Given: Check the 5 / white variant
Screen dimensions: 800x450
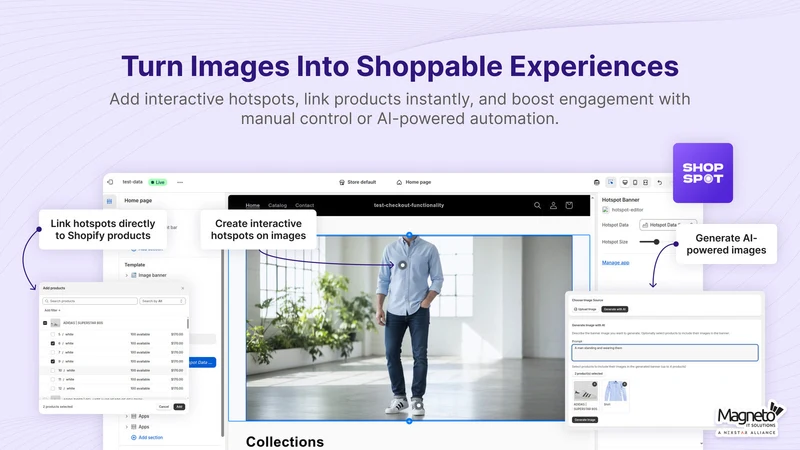Looking at the screenshot, I should pos(53,334).
